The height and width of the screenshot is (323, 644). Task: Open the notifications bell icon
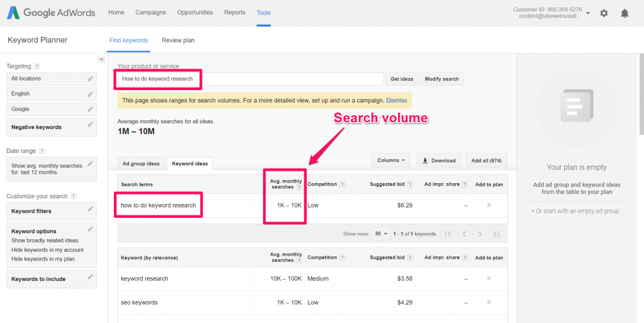pos(625,13)
